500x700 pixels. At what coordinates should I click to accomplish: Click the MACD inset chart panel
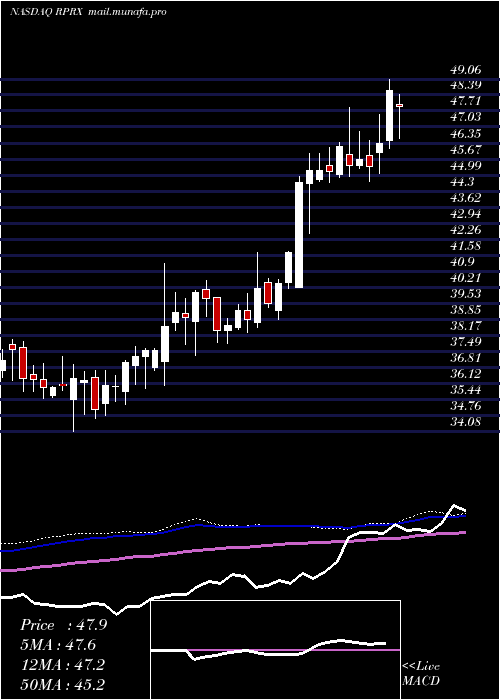(276, 650)
